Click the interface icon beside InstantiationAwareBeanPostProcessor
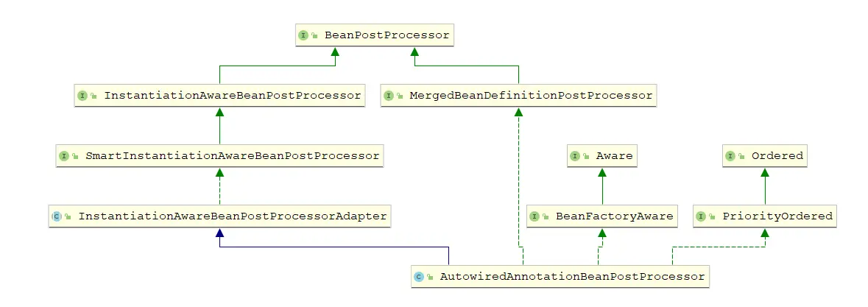Viewport: 868px width, 307px height. [82, 96]
